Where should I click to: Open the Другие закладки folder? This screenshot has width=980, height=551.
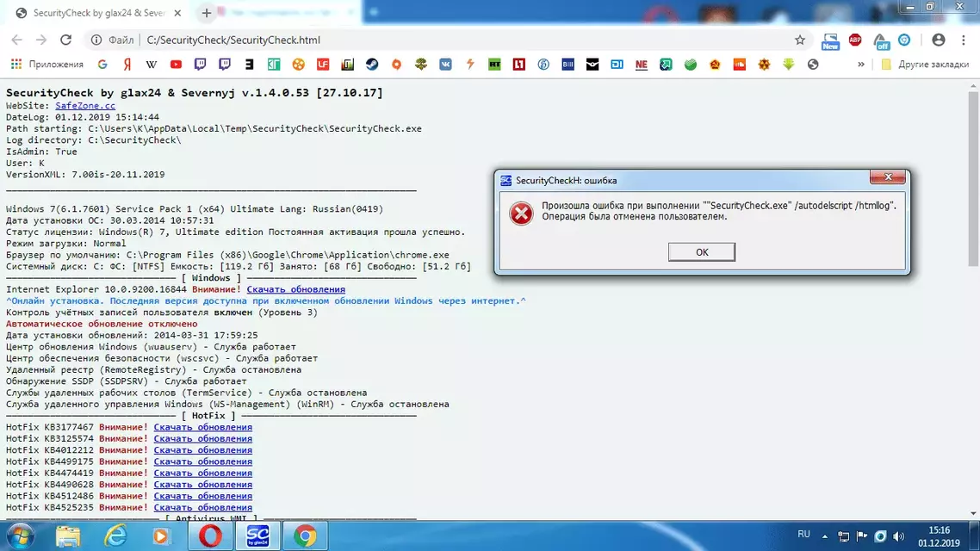(926, 65)
